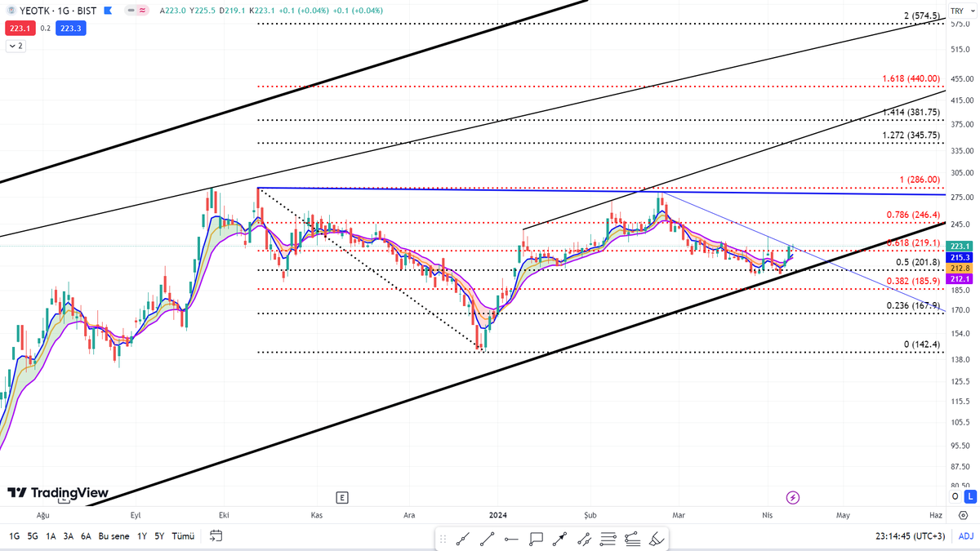980x551 pixels.
Task: Select the parallel channel drawing tool
Action: [585, 538]
